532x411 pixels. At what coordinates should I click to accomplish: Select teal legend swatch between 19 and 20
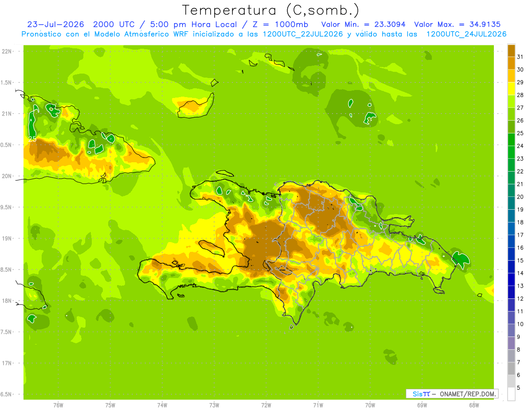(511, 203)
